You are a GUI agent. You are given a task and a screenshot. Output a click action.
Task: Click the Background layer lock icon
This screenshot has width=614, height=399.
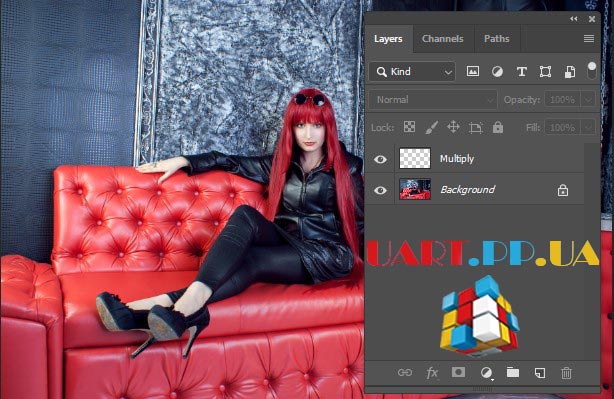(563, 190)
